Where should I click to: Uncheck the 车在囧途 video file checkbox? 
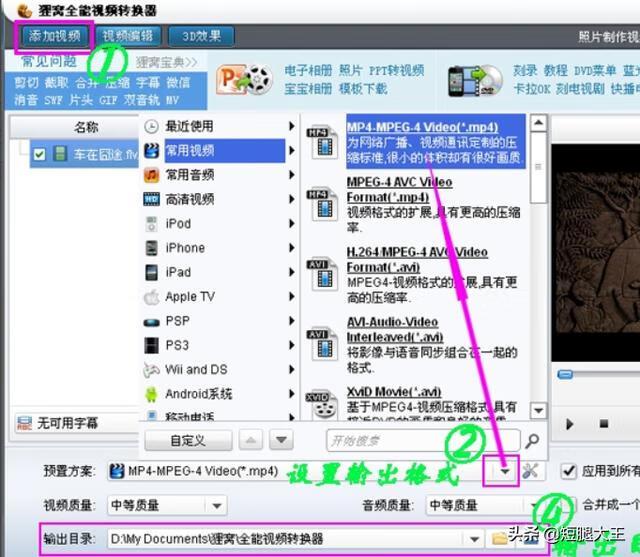click(40, 154)
